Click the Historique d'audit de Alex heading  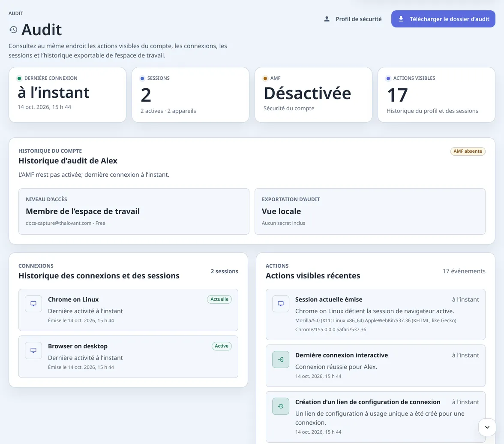coord(68,160)
